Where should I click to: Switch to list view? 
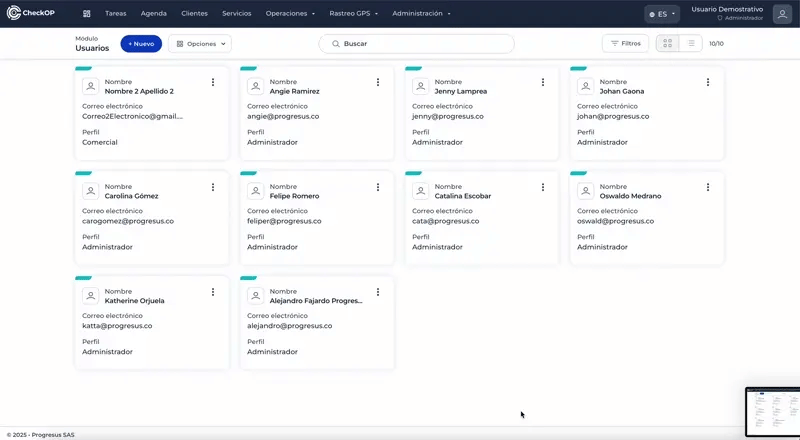click(691, 44)
